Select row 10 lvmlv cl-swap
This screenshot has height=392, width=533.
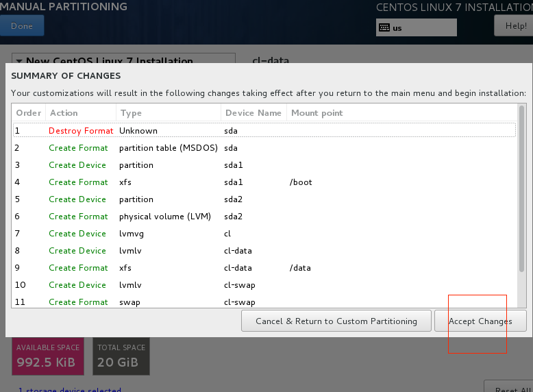click(264, 285)
